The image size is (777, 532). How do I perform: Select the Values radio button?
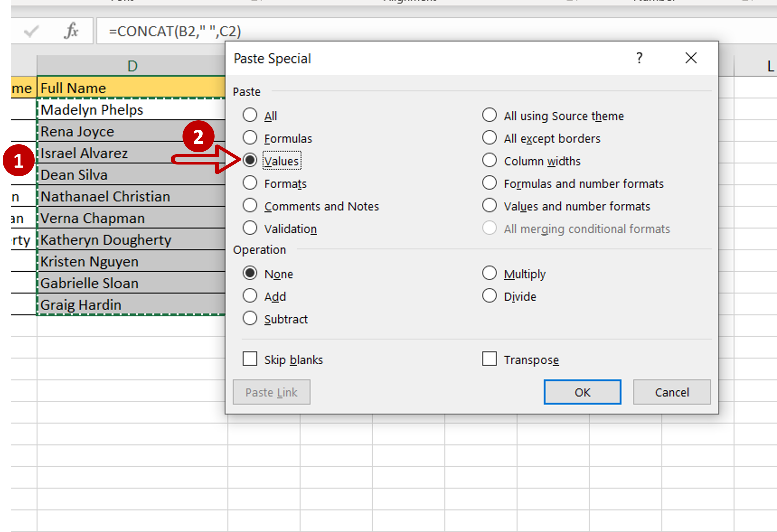(x=250, y=160)
